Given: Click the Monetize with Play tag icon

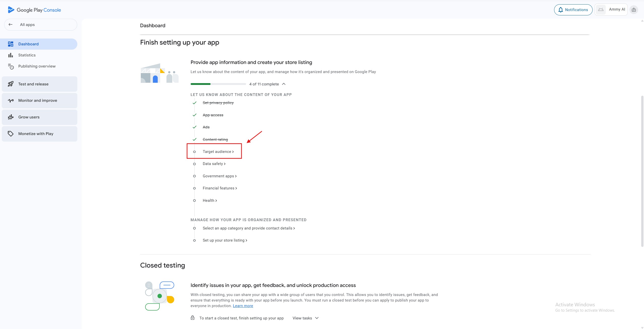Looking at the screenshot, I should tap(11, 134).
